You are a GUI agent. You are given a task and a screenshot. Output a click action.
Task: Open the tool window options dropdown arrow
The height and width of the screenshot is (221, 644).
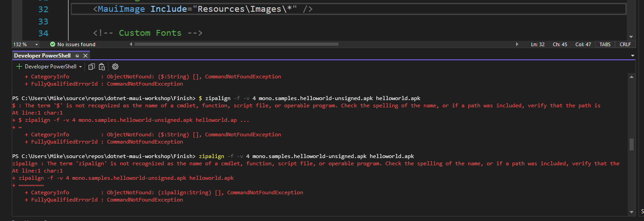coord(633,55)
